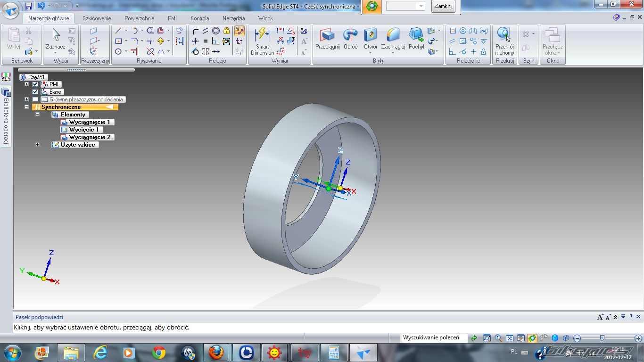Select the Obróć revolve tool
Image resolution: width=644 pixels, height=362 pixels.
click(350, 39)
